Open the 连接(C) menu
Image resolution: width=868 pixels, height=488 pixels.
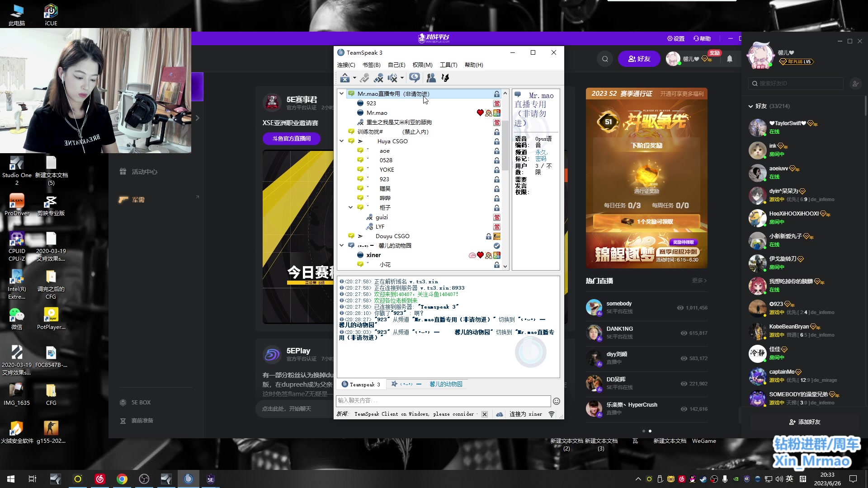346,65
